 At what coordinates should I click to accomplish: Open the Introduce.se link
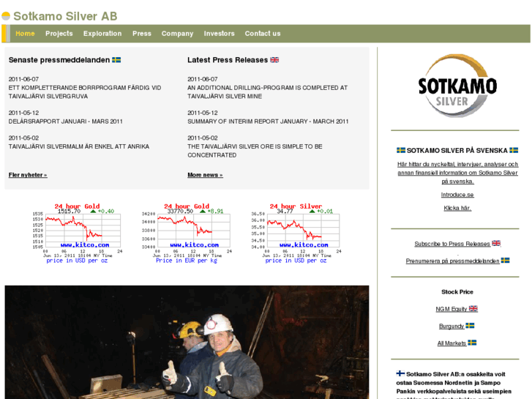click(457, 195)
